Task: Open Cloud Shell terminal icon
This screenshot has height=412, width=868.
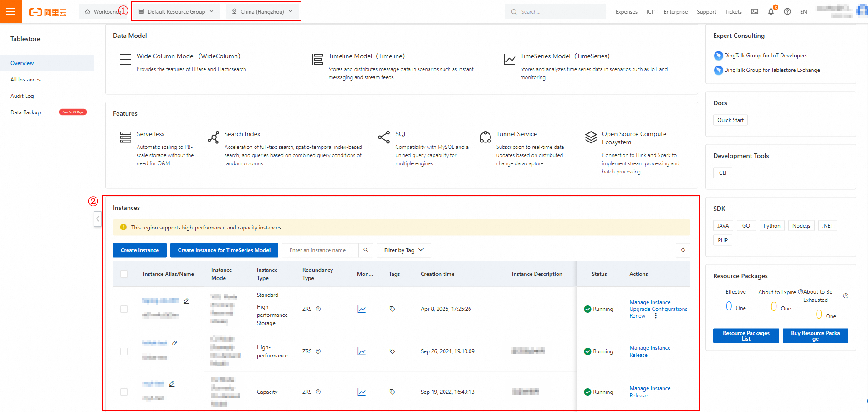Action: click(755, 12)
